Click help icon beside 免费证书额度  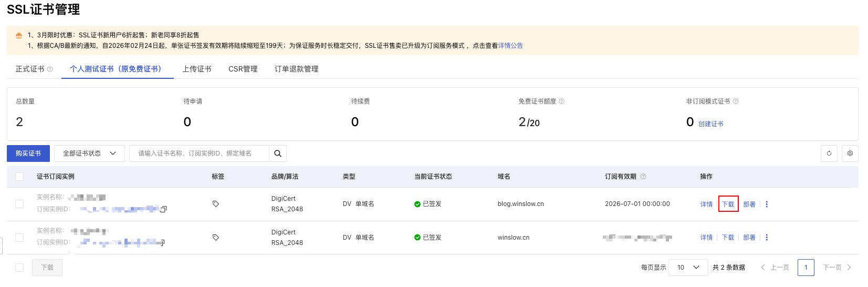click(x=561, y=101)
